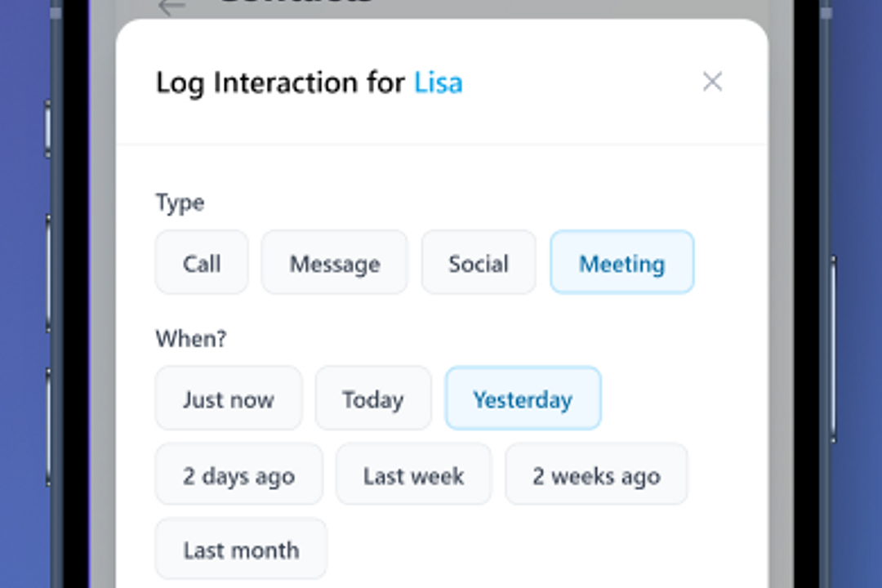Select the 2 days ago option
Viewport: 882px width, 588px height.
238,475
